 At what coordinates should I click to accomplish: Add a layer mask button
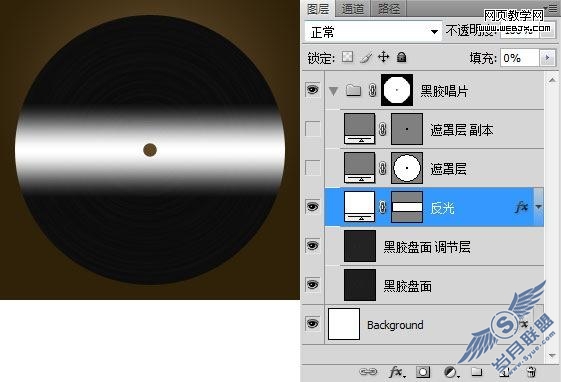pos(423,372)
